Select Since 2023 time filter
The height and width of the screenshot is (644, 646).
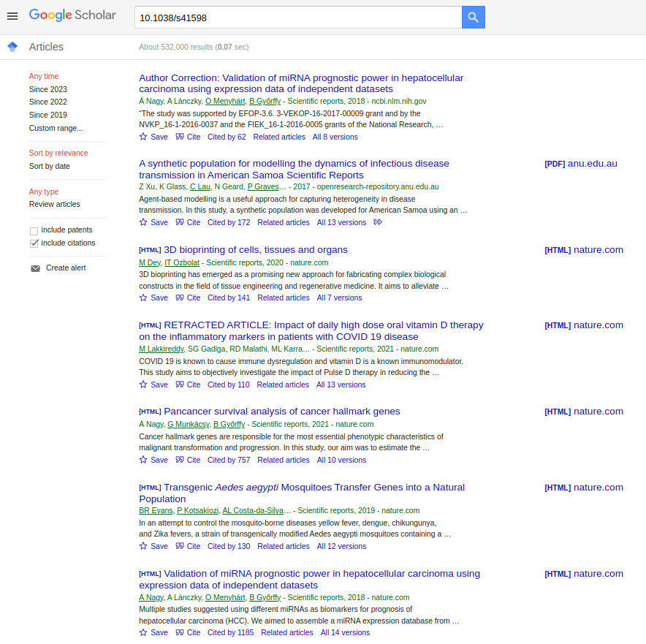(48, 89)
